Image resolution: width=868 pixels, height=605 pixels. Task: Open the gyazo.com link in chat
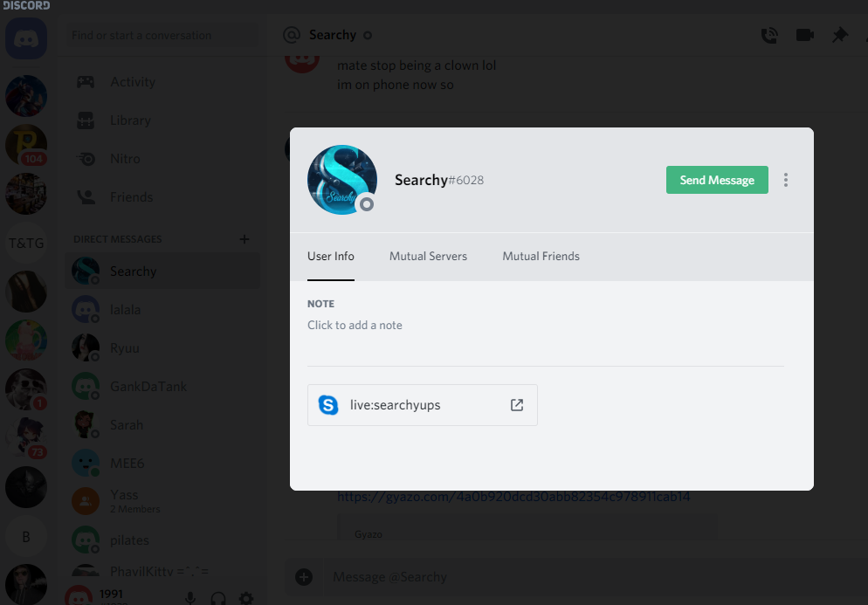tap(513, 497)
